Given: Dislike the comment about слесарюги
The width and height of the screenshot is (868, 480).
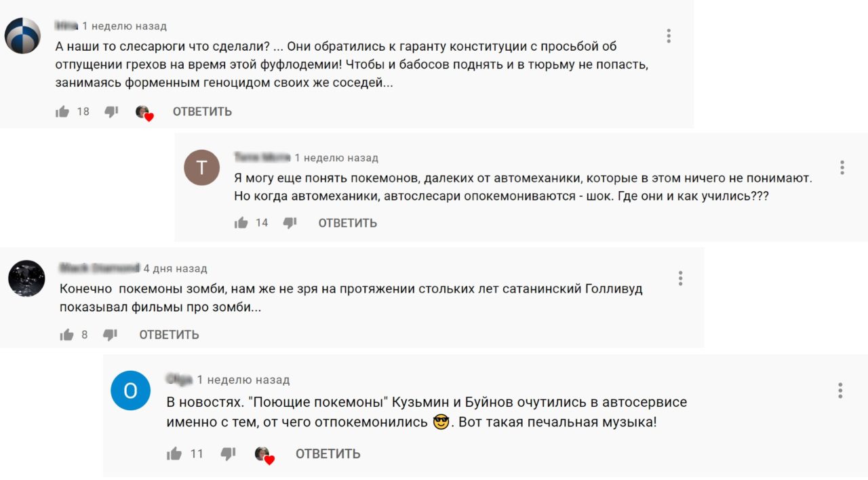Looking at the screenshot, I should [x=111, y=112].
